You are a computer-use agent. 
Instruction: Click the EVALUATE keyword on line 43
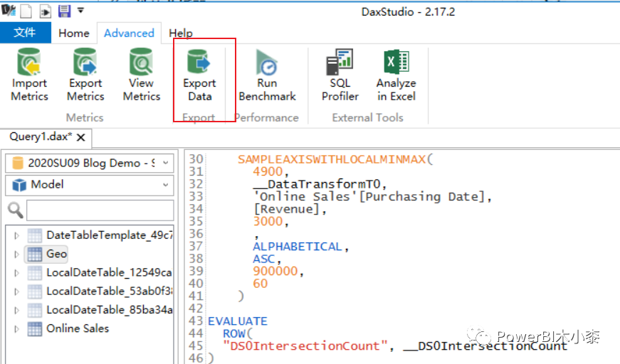coord(238,321)
